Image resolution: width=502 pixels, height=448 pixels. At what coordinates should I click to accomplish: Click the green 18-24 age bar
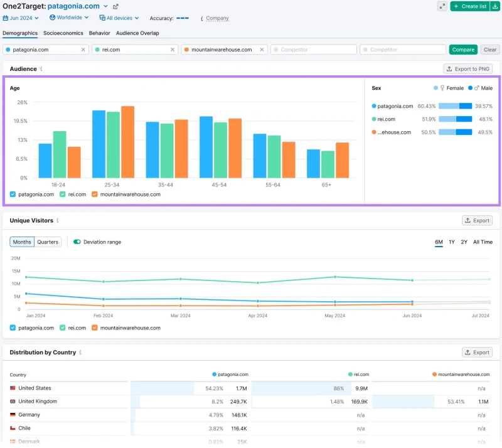[x=60, y=155]
